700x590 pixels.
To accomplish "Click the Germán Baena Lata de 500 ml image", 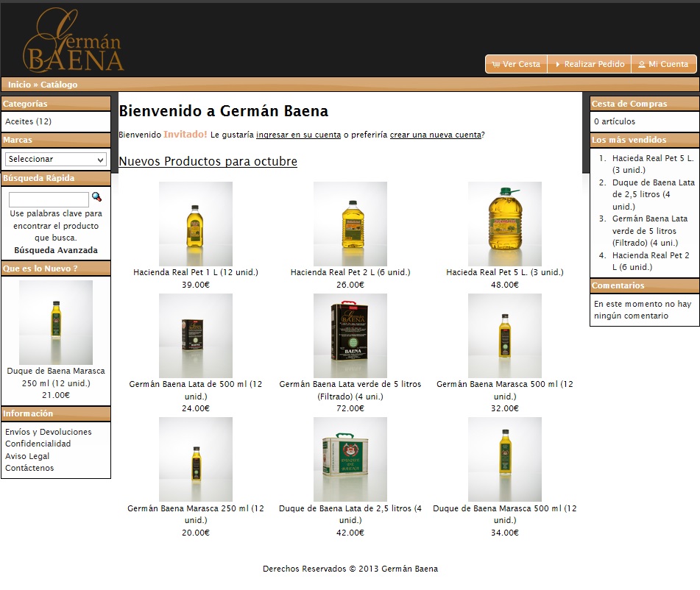I will (196, 335).
